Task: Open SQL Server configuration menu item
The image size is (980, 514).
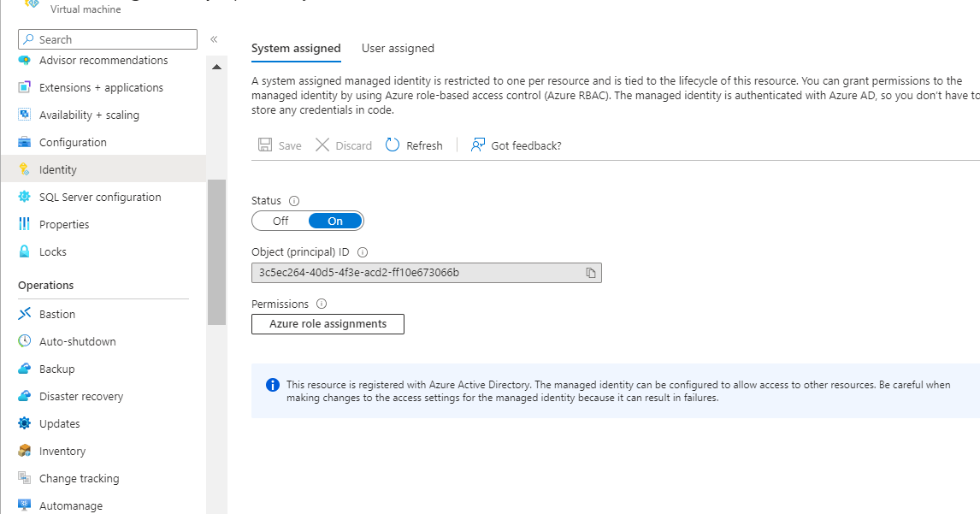Action: pos(103,197)
